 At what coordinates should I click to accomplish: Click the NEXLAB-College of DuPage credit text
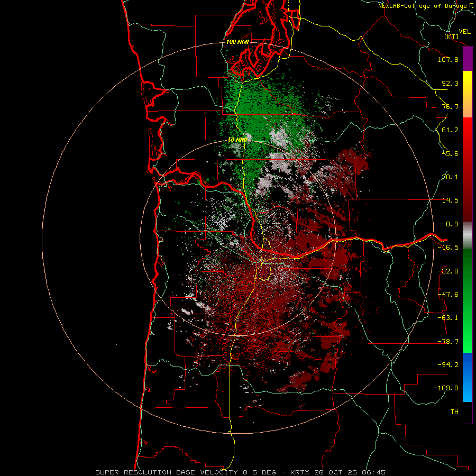point(426,6)
